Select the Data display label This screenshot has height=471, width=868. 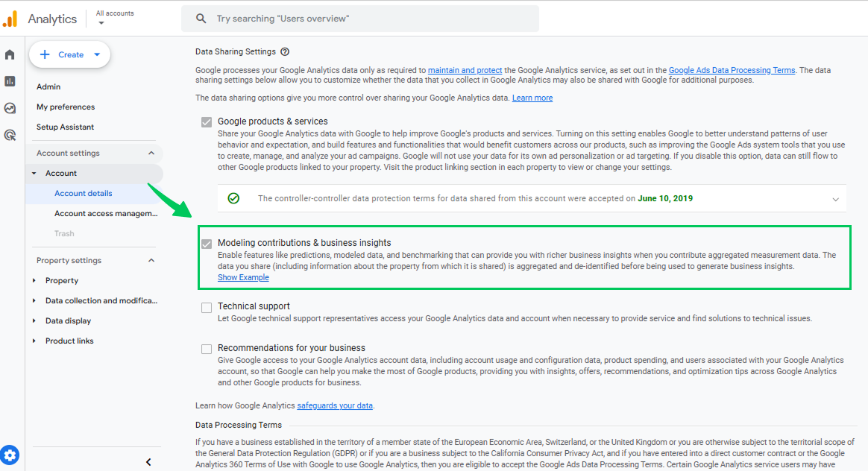(x=68, y=320)
